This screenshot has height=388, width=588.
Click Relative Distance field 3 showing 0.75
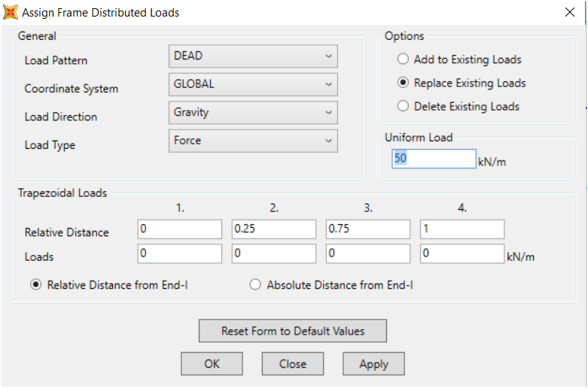coord(368,229)
